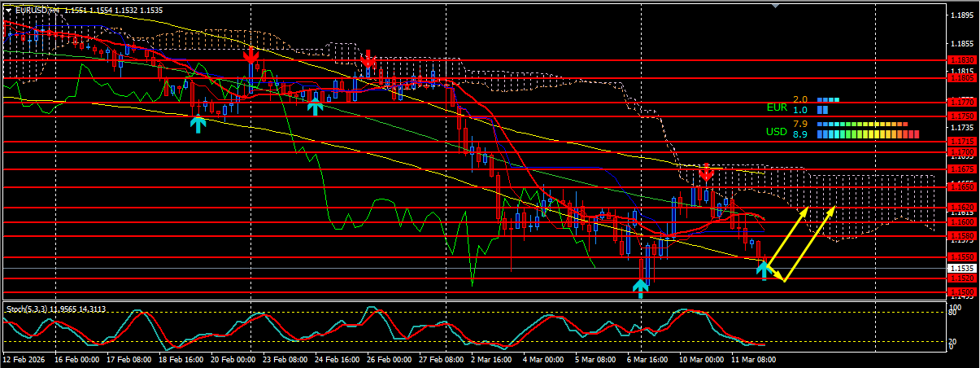The width and height of the screenshot is (980, 368).
Task: Click the EUR strength value 1.0
Action: point(800,110)
